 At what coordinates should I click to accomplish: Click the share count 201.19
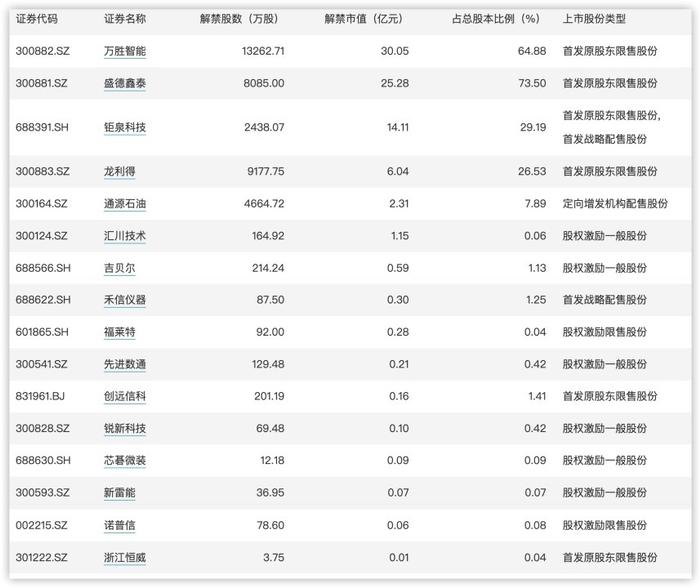(269, 396)
